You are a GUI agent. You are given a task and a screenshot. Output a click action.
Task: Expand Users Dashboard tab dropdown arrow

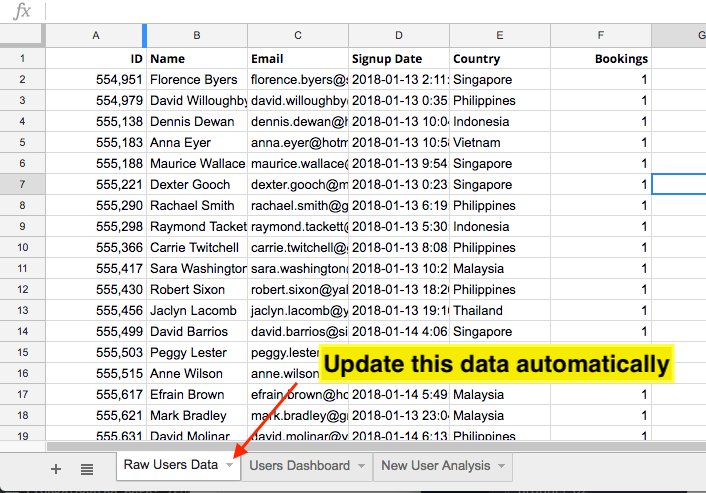point(360,466)
